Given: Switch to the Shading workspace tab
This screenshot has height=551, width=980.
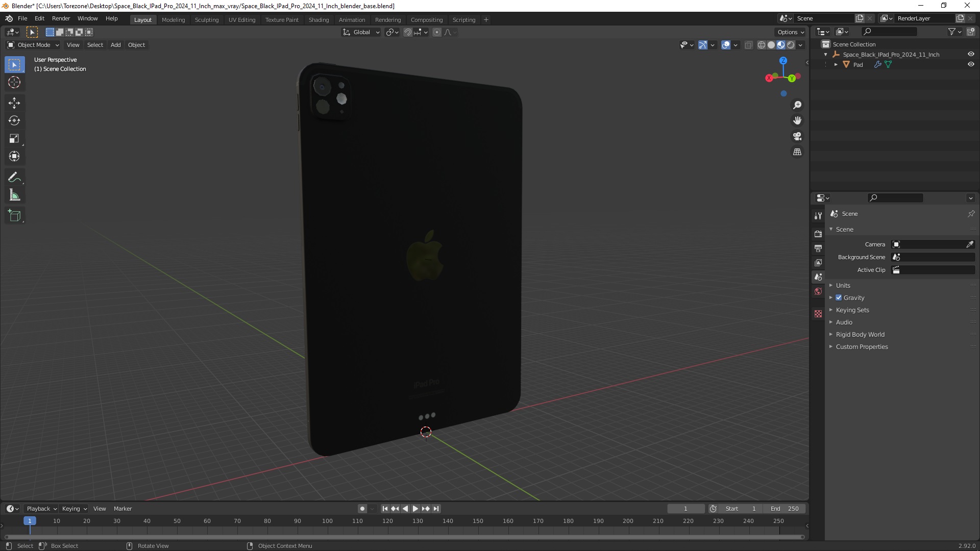Looking at the screenshot, I should tap(318, 20).
